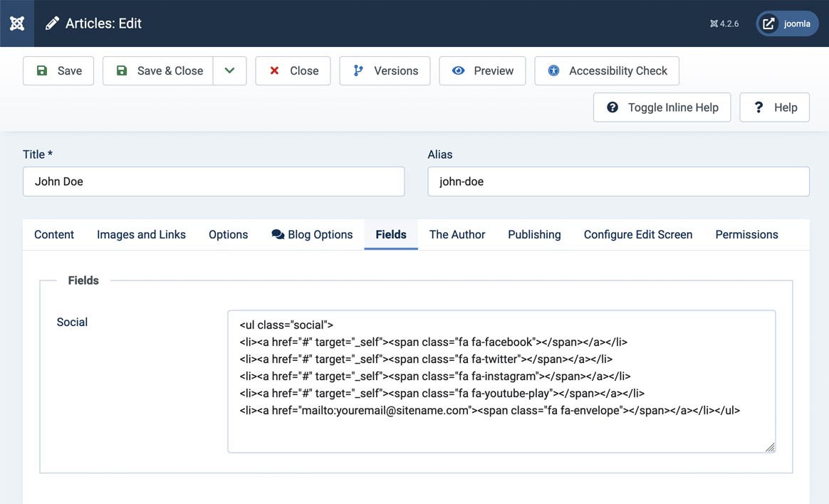Click the Joomla logo icon

tap(17, 23)
